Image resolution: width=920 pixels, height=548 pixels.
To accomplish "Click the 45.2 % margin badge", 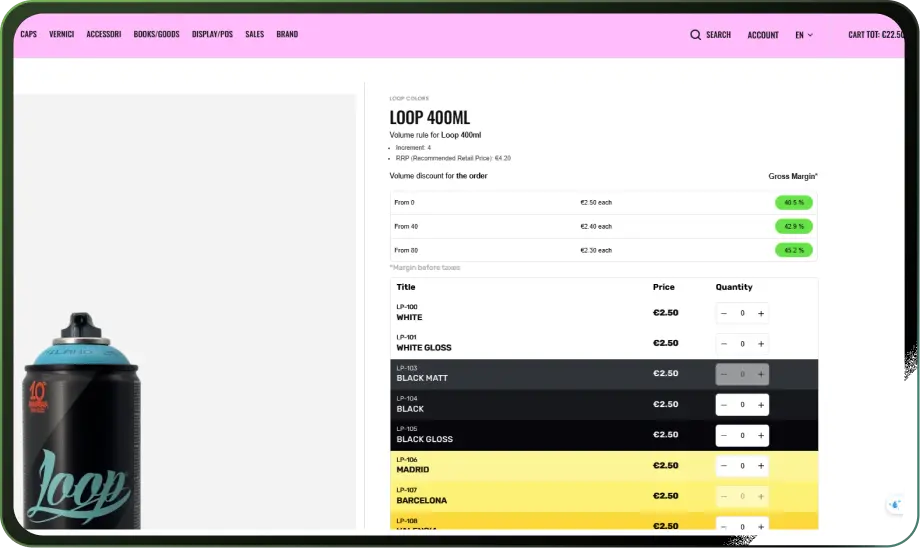I will tap(794, 251).
